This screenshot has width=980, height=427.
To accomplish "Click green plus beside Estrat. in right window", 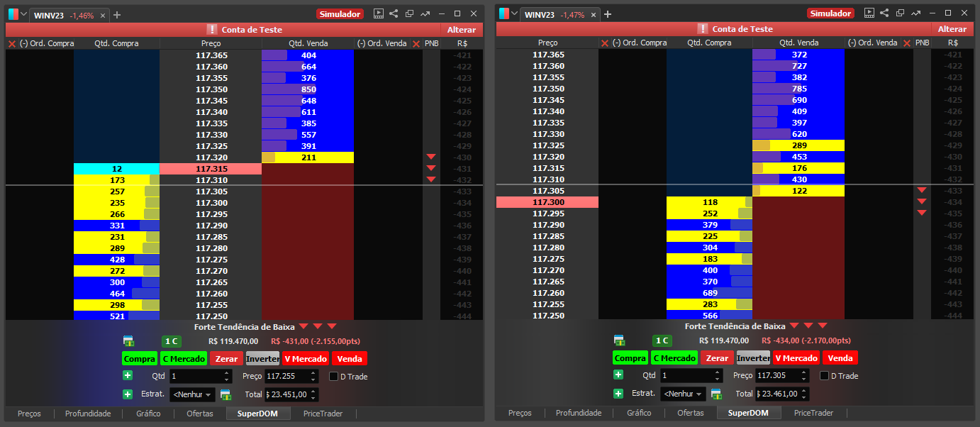I will [x=618, y=393].
